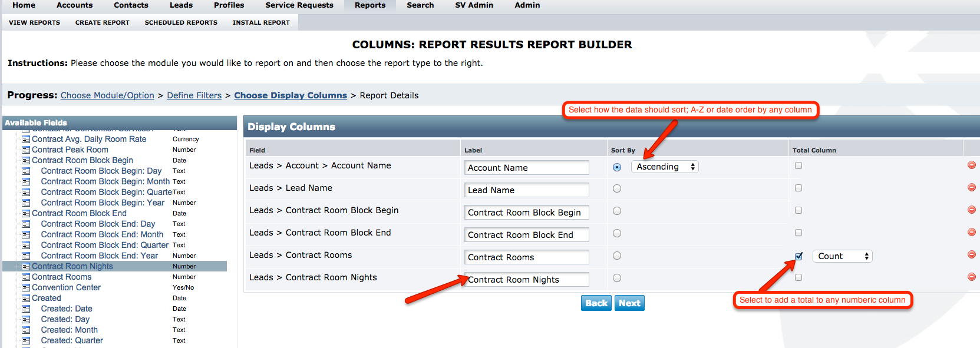
Task: Choose Sort By radio for Contract Rooms
Action: [617, 256]
